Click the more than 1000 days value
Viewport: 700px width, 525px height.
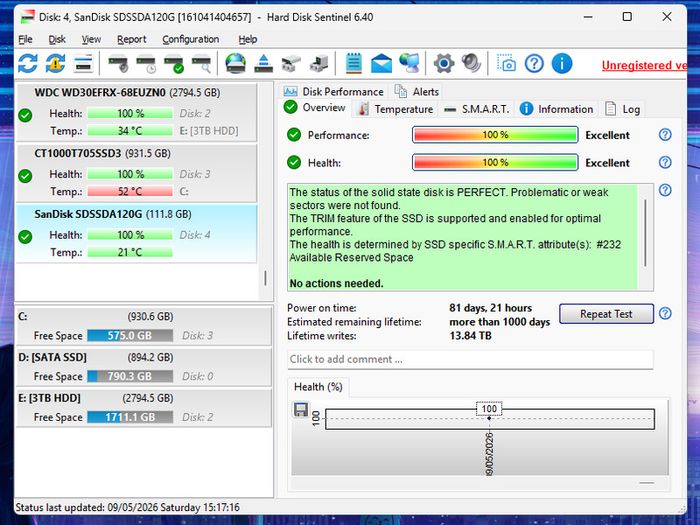tap(500, 322)
